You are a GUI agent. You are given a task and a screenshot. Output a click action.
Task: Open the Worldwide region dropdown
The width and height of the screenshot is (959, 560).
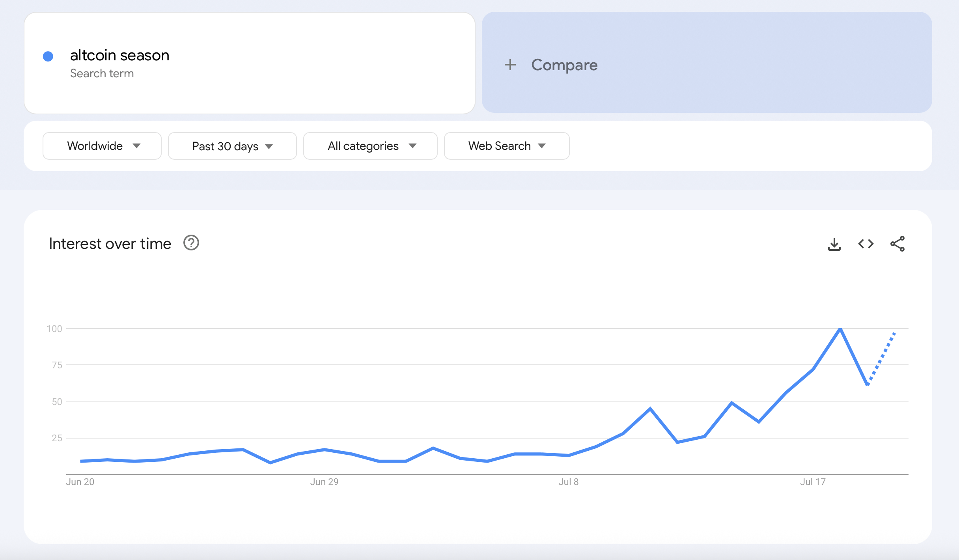click(x=102, y=146)
